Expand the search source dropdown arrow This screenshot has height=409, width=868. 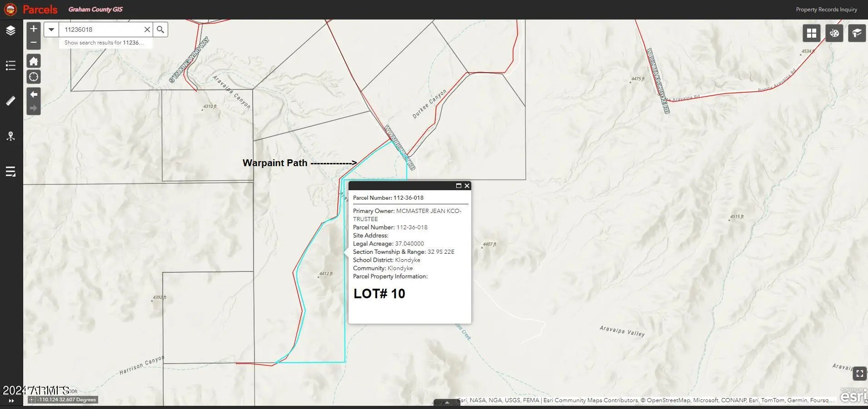(51, 30)
